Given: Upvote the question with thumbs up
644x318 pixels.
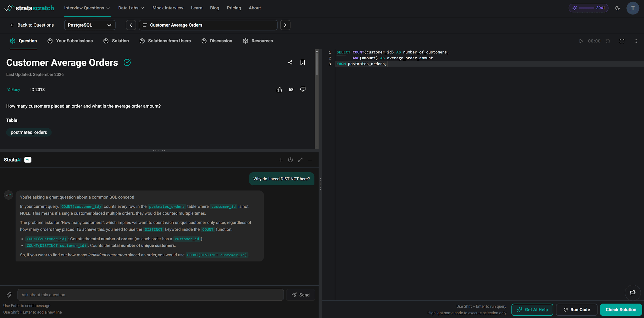Looking at the screenshot, I should [x=279, y=90].
